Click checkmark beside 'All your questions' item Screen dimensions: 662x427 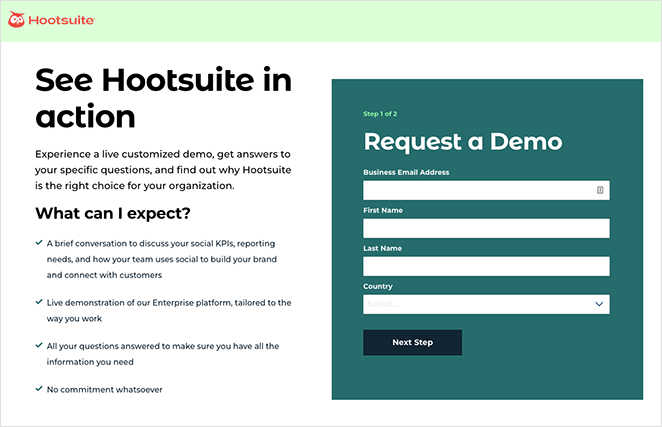point(39,345)
